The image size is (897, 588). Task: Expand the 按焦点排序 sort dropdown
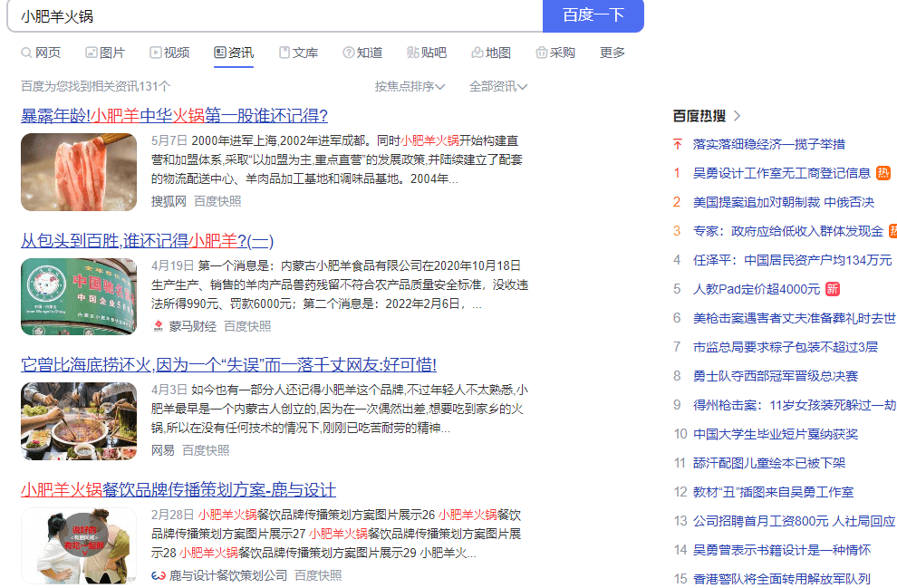tap(410, 86)
